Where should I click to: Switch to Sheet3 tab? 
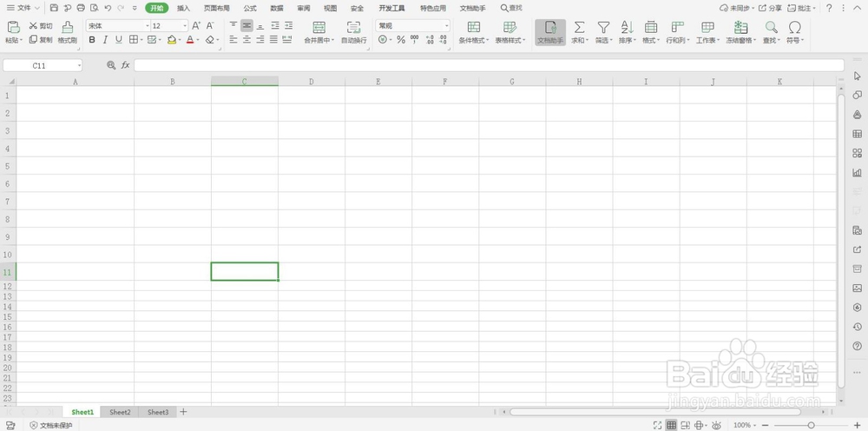point(158,412)
